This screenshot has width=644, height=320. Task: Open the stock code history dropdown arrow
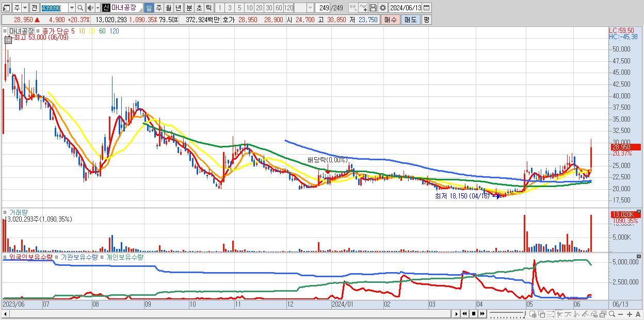[x=72, y=8]
